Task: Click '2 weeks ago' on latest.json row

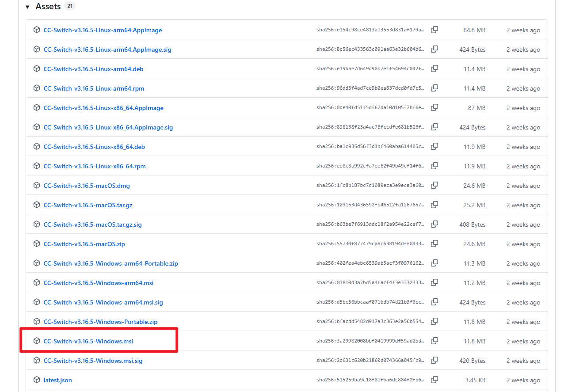Action: [x=523, y=380]
